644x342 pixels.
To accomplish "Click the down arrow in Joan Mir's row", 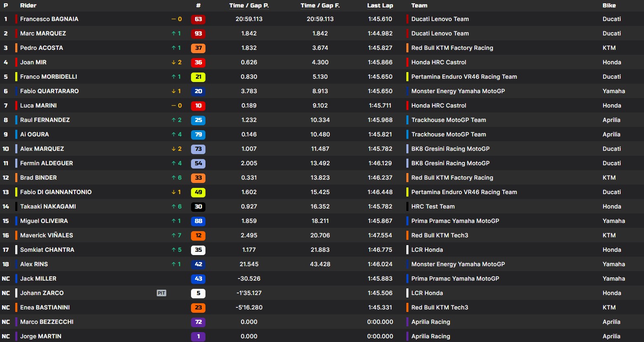I will pyautogui.click(x=174, y=62).
